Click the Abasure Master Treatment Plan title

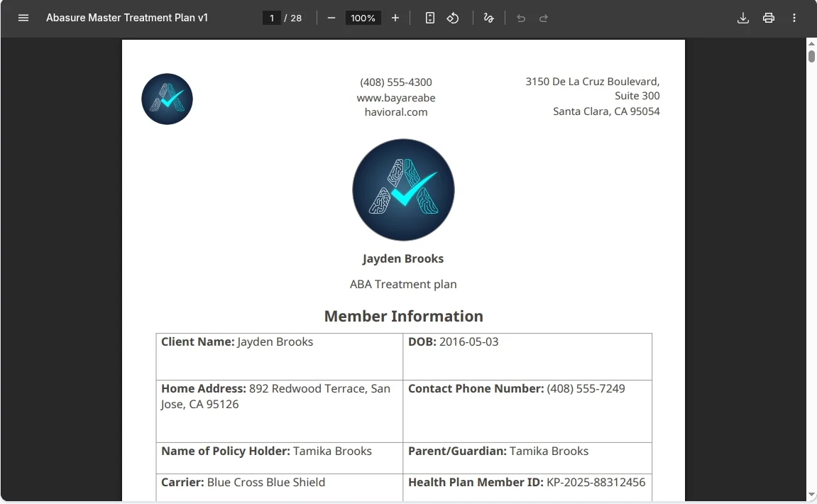tap(127, 18)
